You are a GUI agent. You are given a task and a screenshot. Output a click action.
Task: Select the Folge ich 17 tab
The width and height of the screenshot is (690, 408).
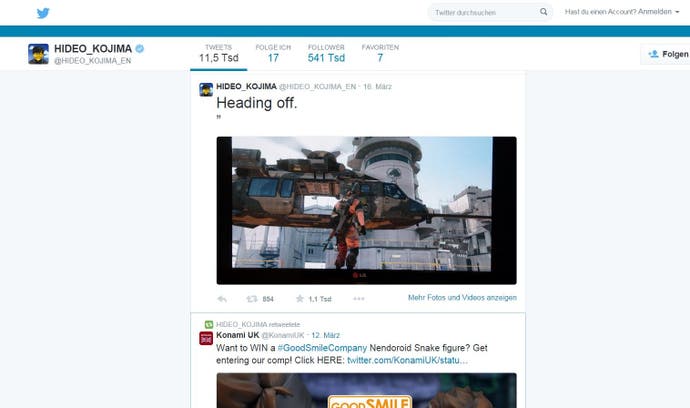[x=273, y=54]
